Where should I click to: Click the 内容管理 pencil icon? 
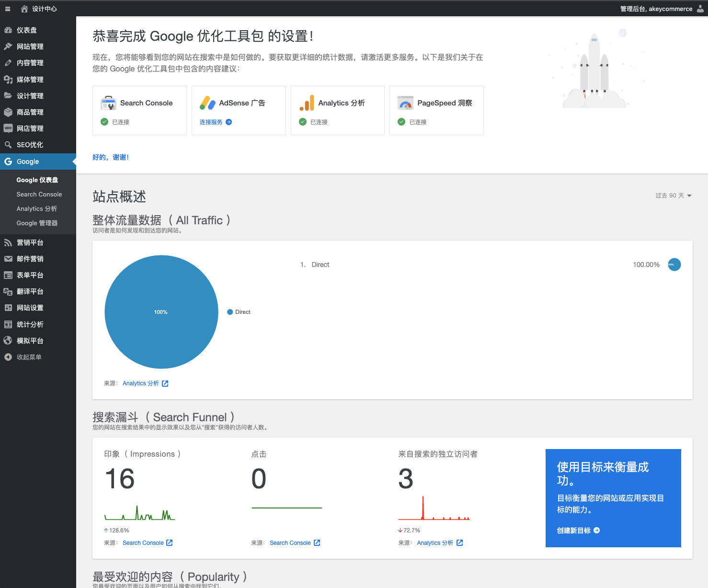click(8, 63)
